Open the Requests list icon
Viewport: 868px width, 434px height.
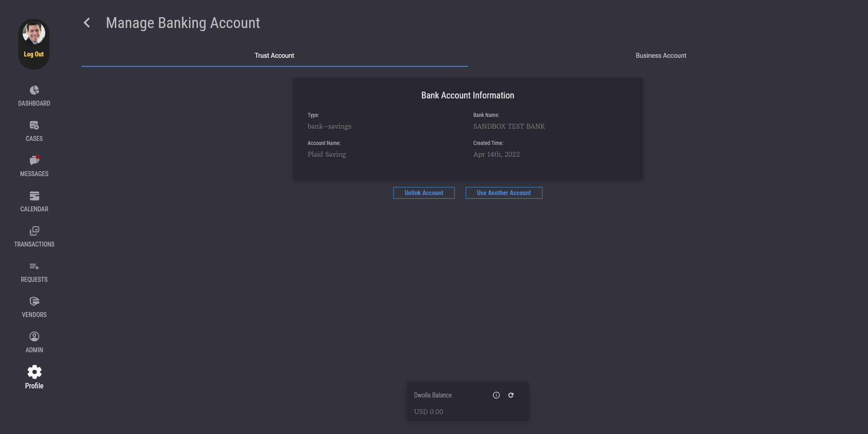point(34,266)
